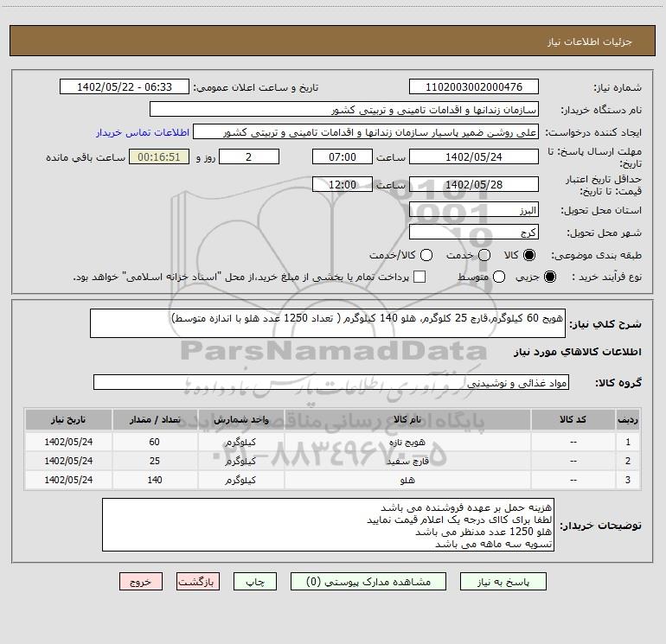666x644 pixels.
Task: Click the ردیف column header
Action: coord(628,419)
